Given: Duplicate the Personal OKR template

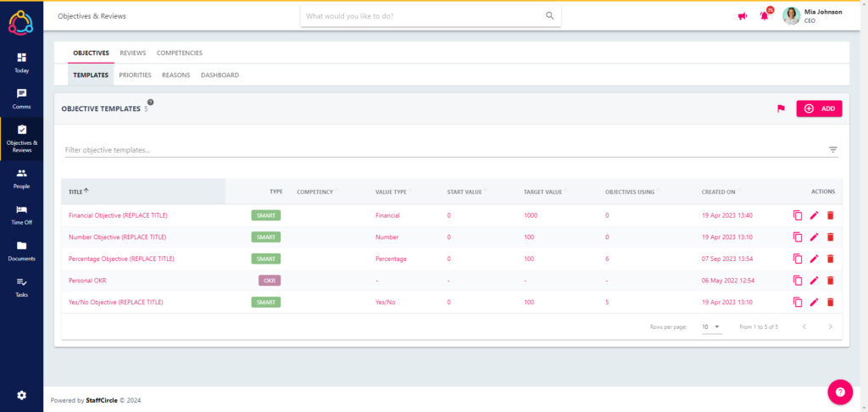Looking at the screenshot, I should pos(798,281).
